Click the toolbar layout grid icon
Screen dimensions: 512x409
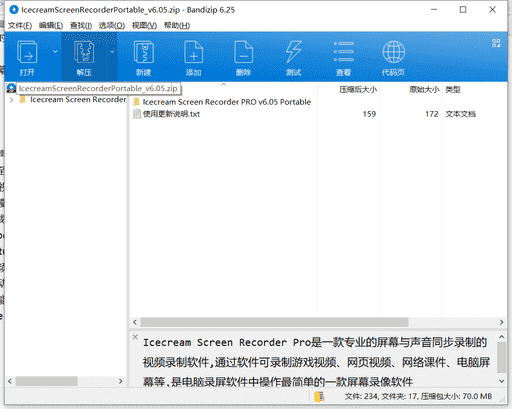(x=496, y=43)
